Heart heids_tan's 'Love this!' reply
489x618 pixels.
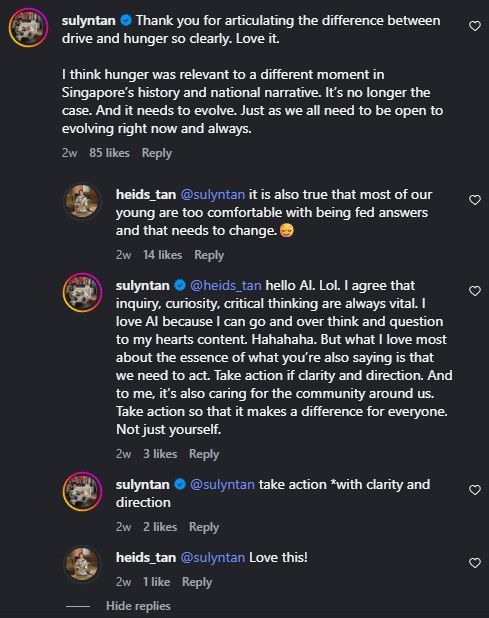[475, 563]
